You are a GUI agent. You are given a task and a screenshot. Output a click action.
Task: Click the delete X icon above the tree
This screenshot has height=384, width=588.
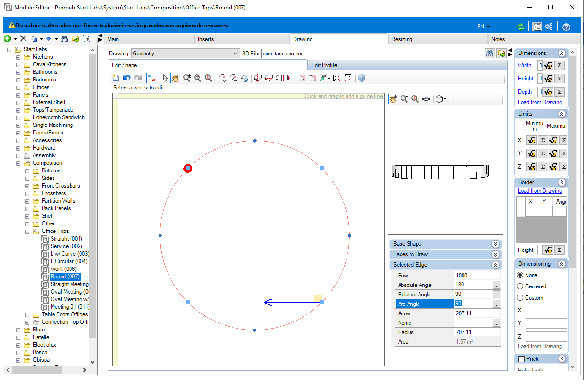point(23,39)
